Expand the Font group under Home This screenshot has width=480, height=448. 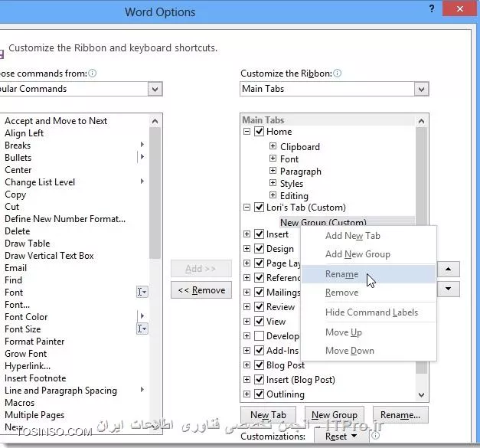273,158
